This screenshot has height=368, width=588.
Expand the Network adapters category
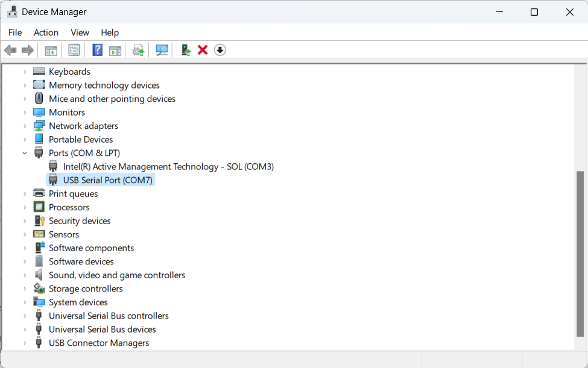click(25, 125)
